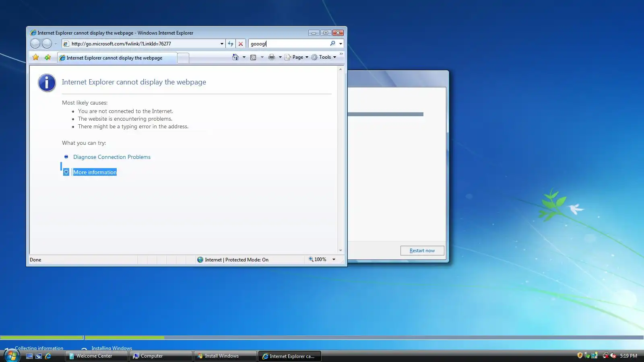The width and height of the screenshot is (644, 362).
Task: Click 'Done' in the status bar
Action: 35,260
